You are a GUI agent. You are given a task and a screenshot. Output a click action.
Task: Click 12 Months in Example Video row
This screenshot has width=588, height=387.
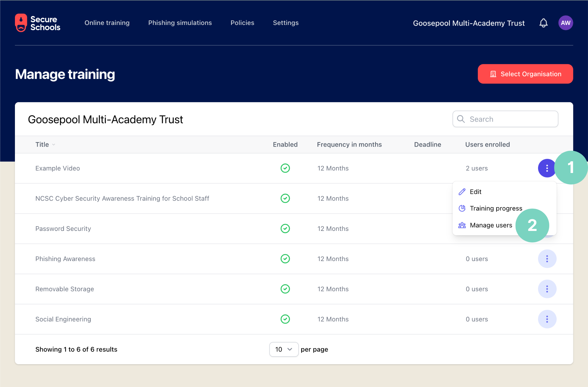click(333, 168)
